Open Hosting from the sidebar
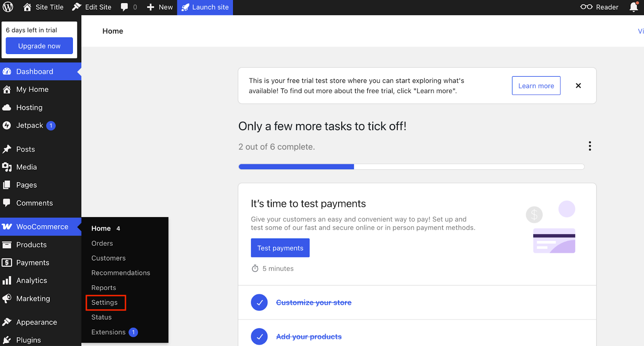The width and height of the screenshot is (644, 346). click(29, 108)
